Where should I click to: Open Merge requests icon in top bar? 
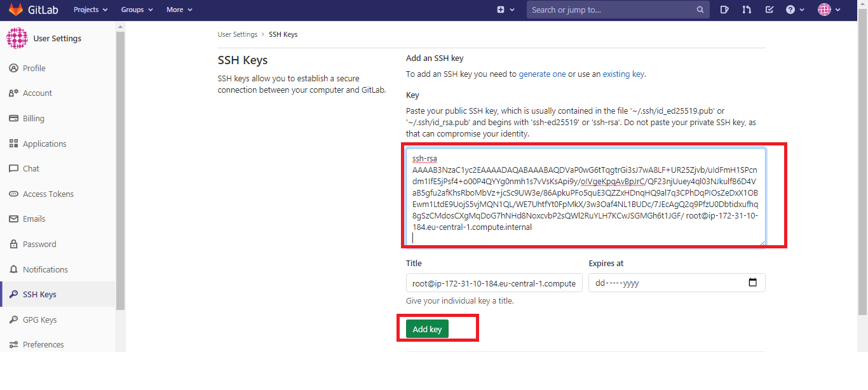point(747,10)
